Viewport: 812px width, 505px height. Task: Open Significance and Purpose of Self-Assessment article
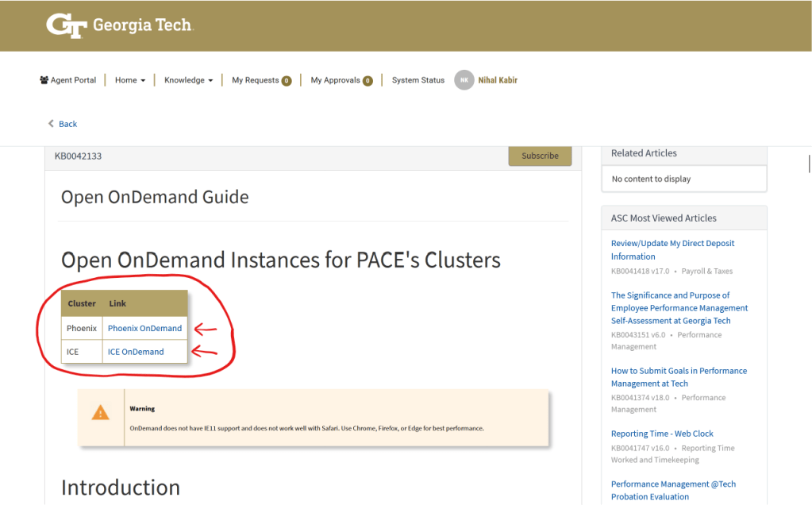tap(679, 307)
